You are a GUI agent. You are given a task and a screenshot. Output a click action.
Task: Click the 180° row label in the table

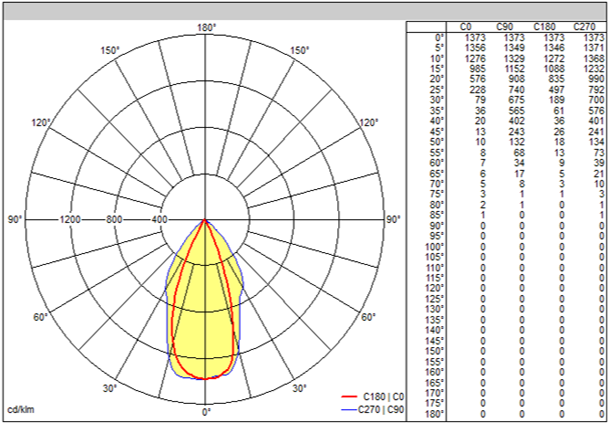tap(435, 413)
